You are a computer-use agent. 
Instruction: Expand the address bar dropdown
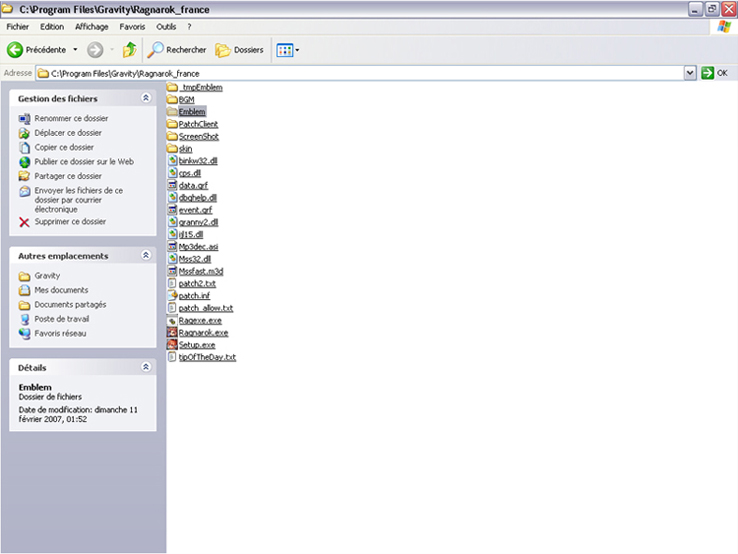[690, 73]
